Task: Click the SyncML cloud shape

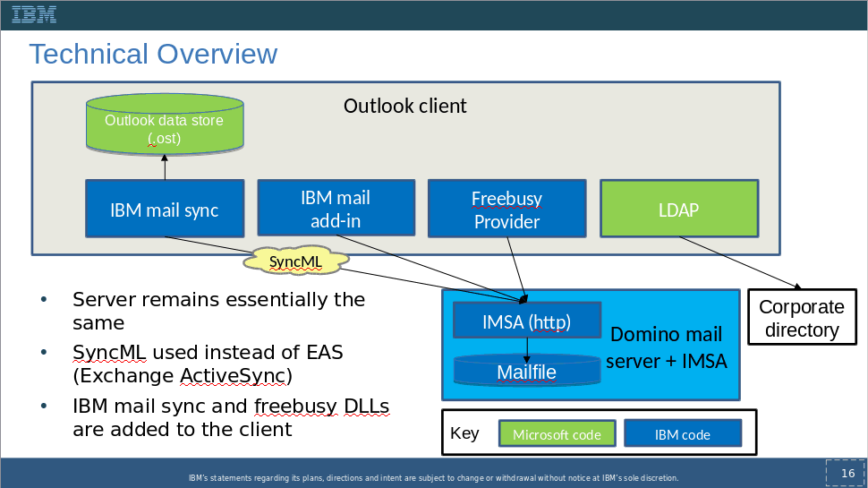Action: (x=295, y=261)
